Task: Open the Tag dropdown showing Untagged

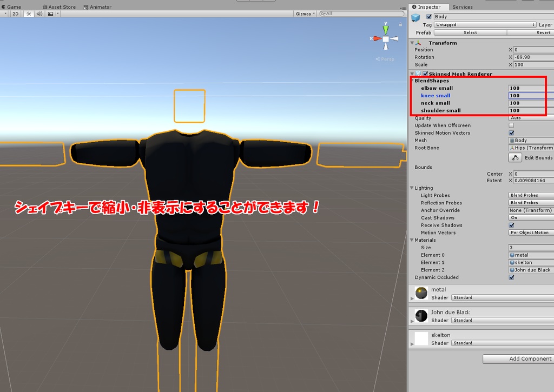Action: 484,24
